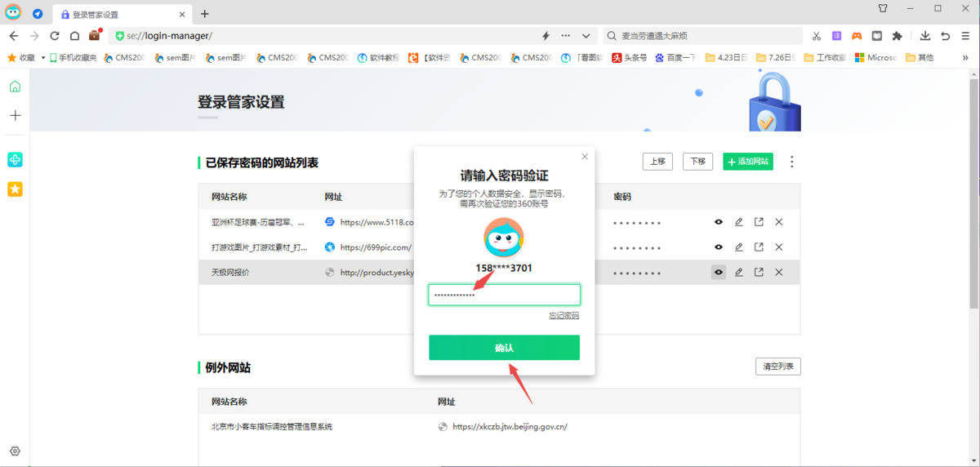Click the browser back arrow
Screen dimensions: 980x467
pyautogui.click(x=14, y=36)
